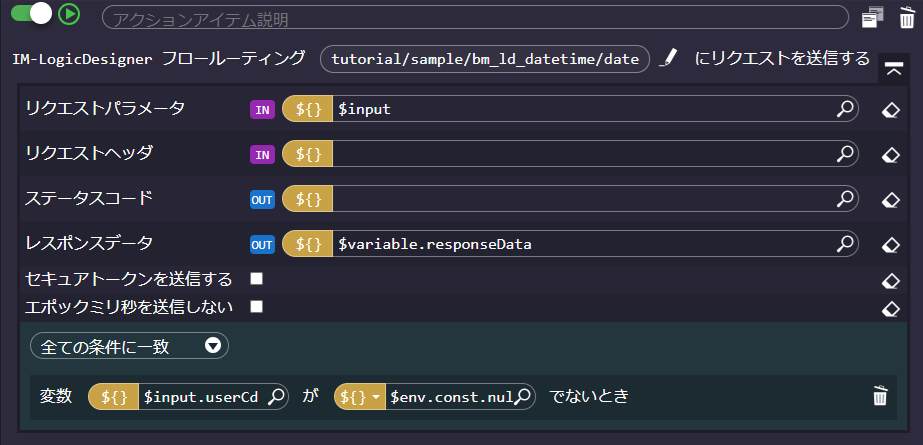
Task: Click the アクションアイテム説明 description field
Action: pos(475,17)
